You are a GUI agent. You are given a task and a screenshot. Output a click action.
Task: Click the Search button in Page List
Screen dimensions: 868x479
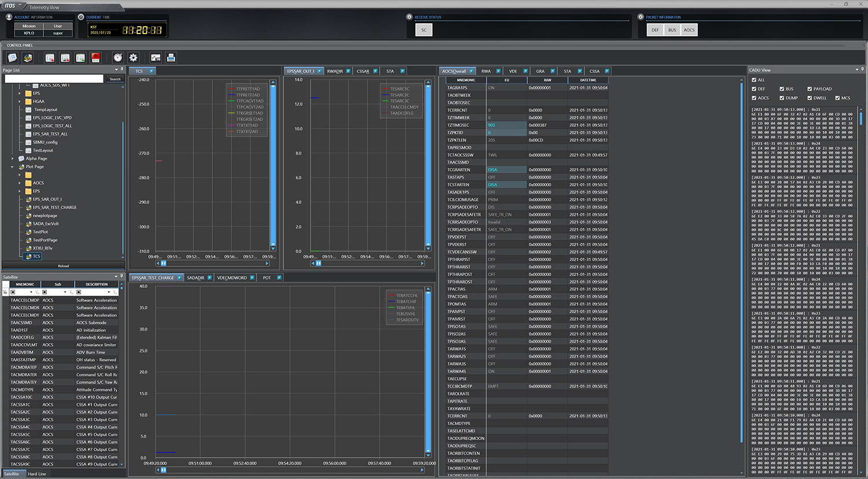coord(115,79)
